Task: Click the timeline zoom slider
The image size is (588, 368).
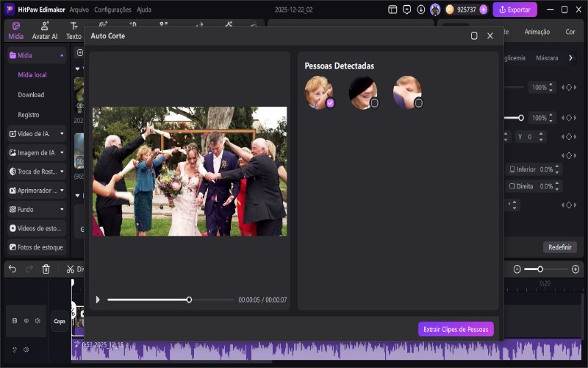Action: [547, 269]
